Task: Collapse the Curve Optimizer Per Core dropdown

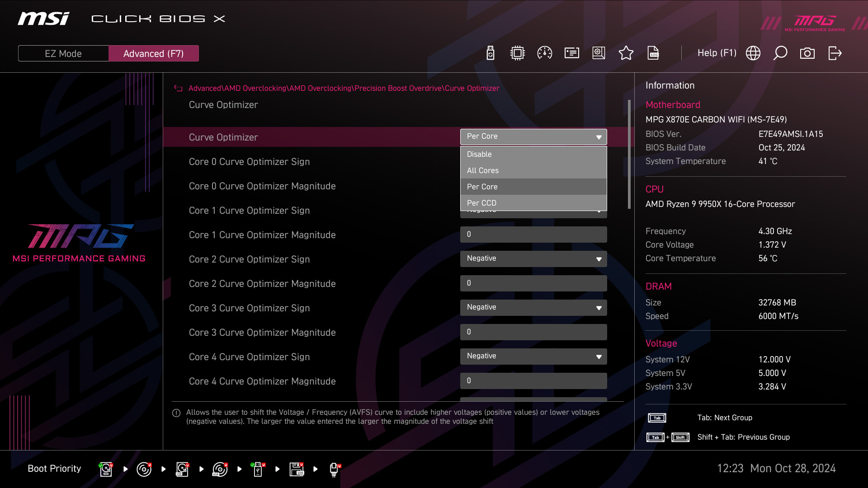Action: pyautogui.click(x=533, y=137)
